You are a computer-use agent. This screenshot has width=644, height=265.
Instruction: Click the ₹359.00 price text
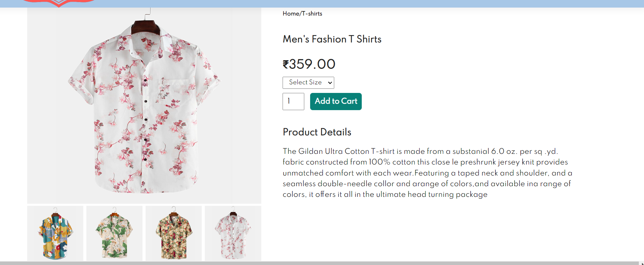[x=308, y=64]
